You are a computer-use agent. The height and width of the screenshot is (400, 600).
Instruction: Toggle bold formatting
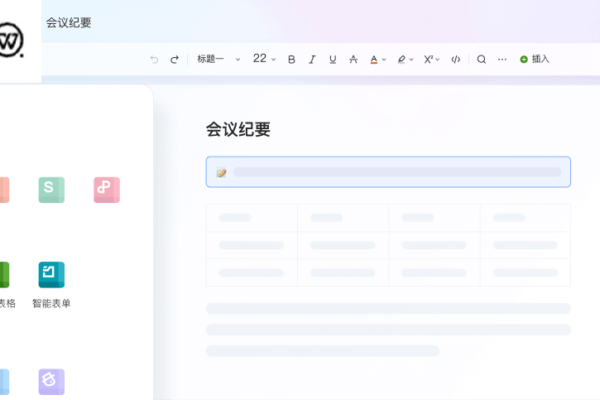pos(291,59)
